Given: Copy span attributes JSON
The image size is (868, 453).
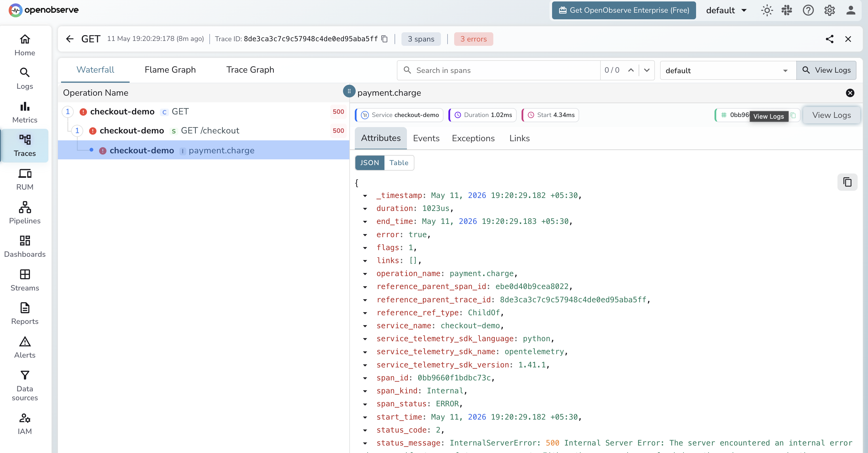Looking at the screenshot, I should pos(847,182).
